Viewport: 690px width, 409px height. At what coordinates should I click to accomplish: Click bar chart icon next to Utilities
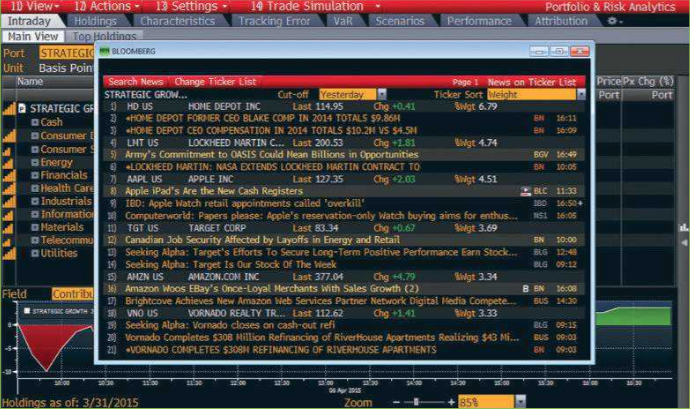point(9,254)
